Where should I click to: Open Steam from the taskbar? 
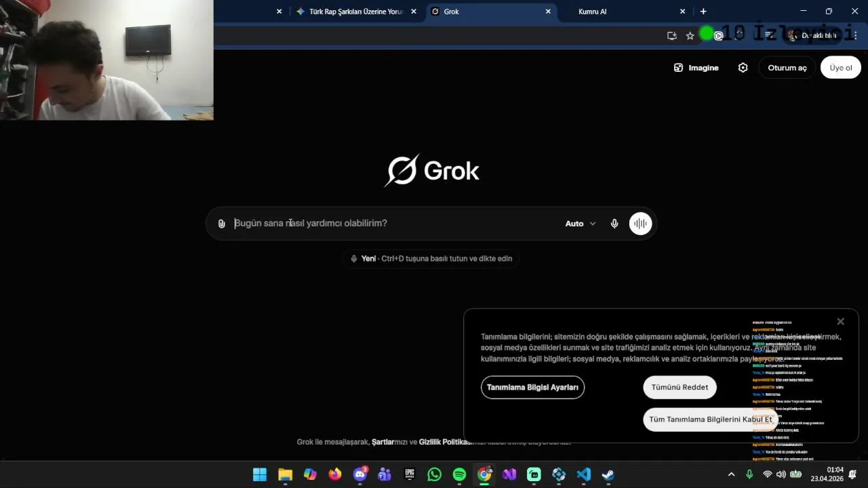[x=608, y=474]
